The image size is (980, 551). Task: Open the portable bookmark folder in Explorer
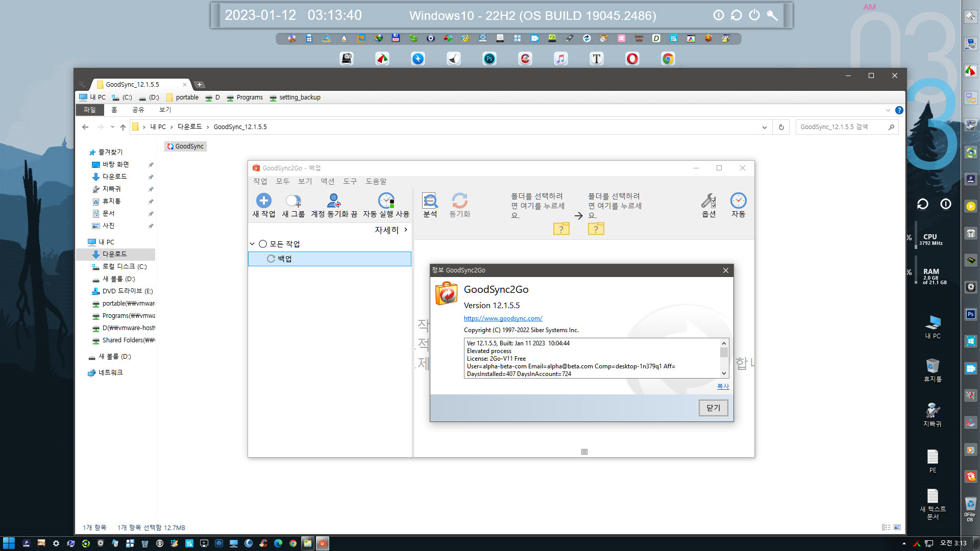(183, 97)
